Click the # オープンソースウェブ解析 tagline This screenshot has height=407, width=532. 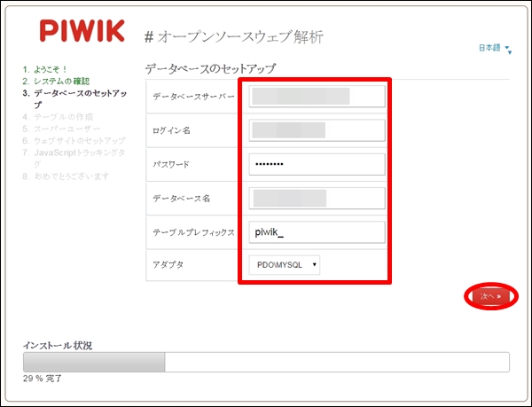(234, 36)
